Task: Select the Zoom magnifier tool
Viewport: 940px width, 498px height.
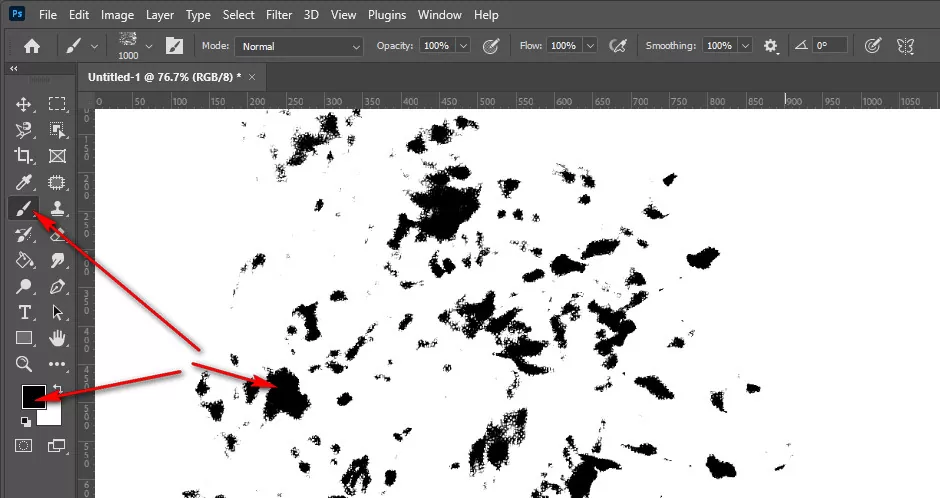Action: point(23,364)
